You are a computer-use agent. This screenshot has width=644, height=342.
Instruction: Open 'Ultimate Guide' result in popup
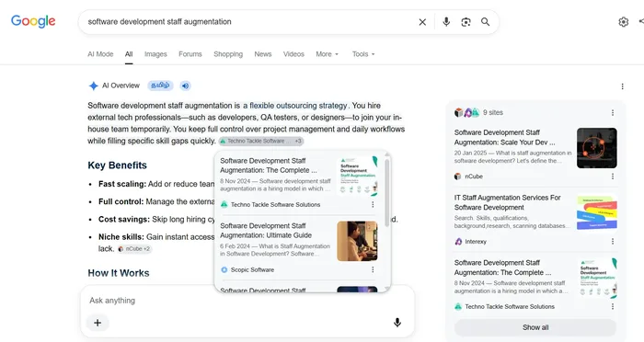pyautogui.click(x=266, y=231)
